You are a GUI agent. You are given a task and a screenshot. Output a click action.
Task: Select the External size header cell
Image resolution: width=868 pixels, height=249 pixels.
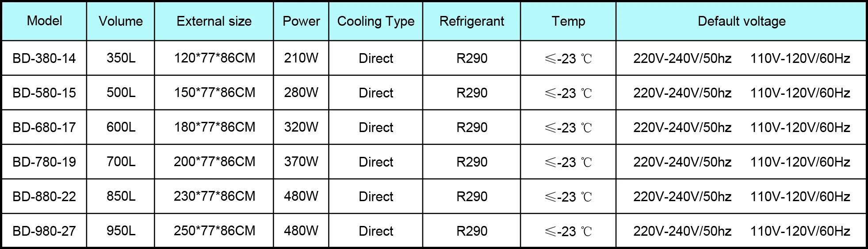click(x=214, y=21)
